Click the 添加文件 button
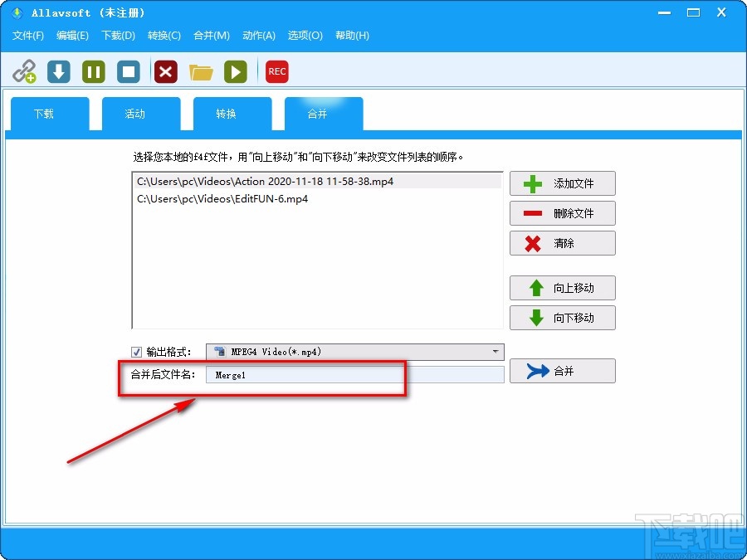This screenshot has height=560, width=747. pyautogui.click(x=563, y=183)
